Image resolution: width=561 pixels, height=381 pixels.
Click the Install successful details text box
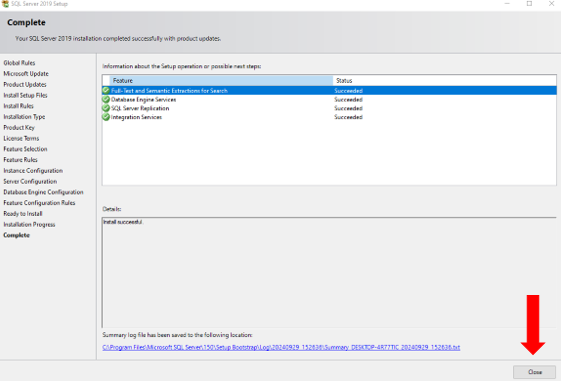[329, 272]
